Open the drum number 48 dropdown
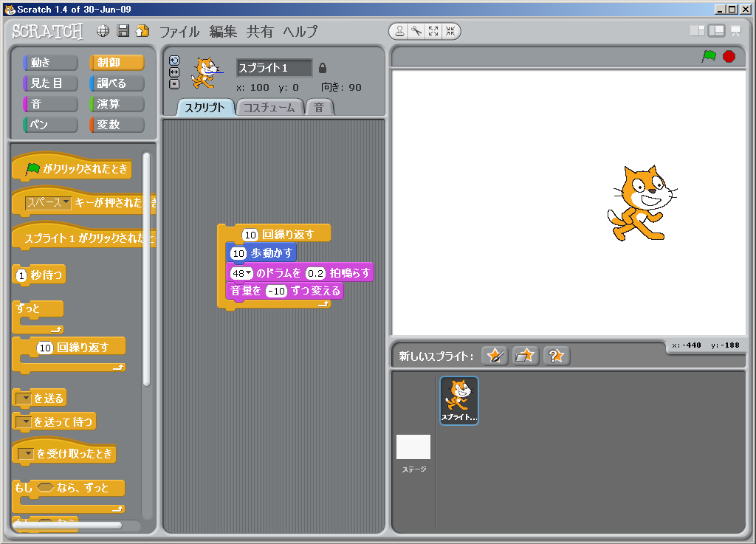Screen dimensions: 756x544 pos(242,273)
